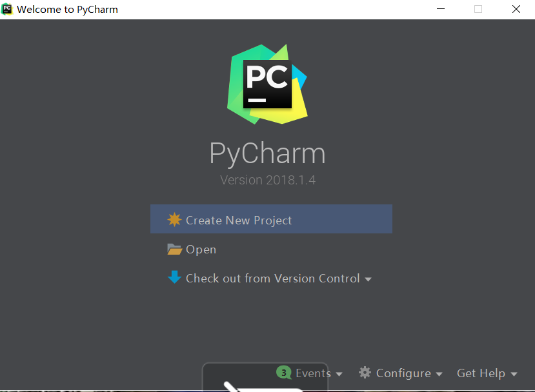Expand the Events dropdown arrow
Viewport: 535px width, 392px height.
pyautogui.click(x=339, y=375)
